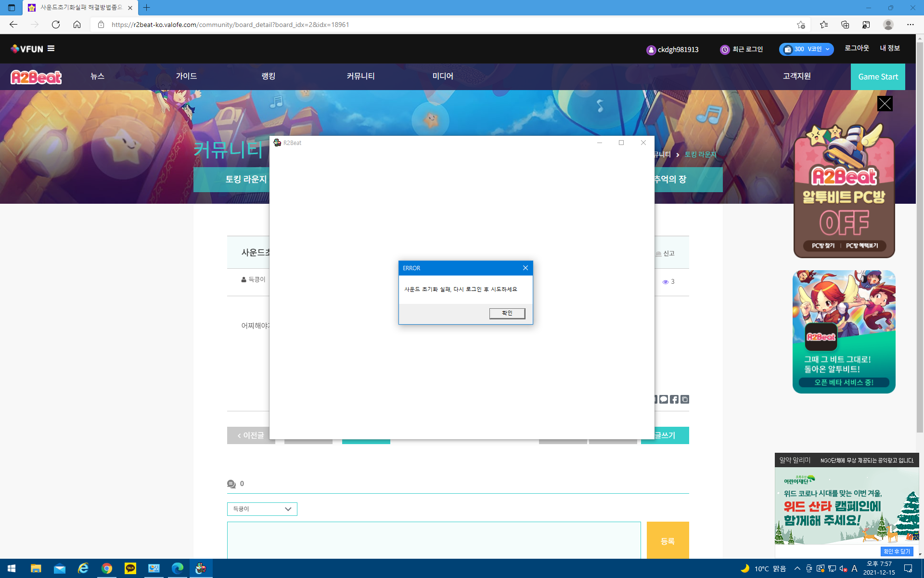Open the 가이드 menu
The width and height of the screenshot is (924, 578).
point(186,76)
